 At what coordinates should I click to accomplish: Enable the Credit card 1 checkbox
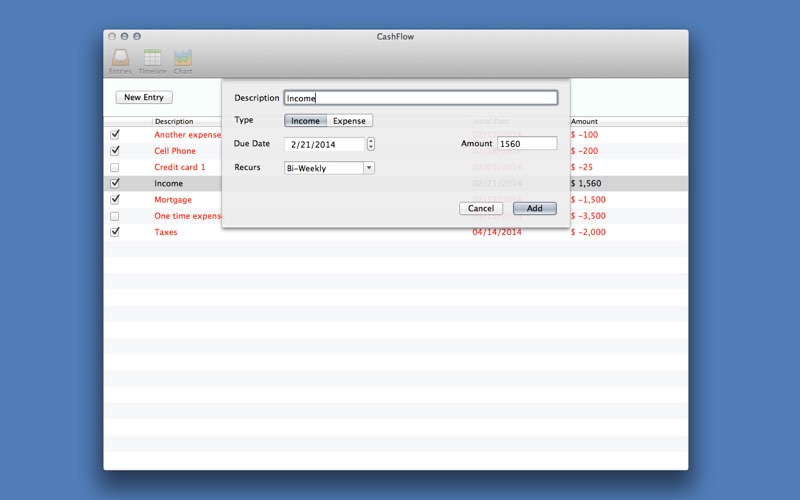[114, 167]
